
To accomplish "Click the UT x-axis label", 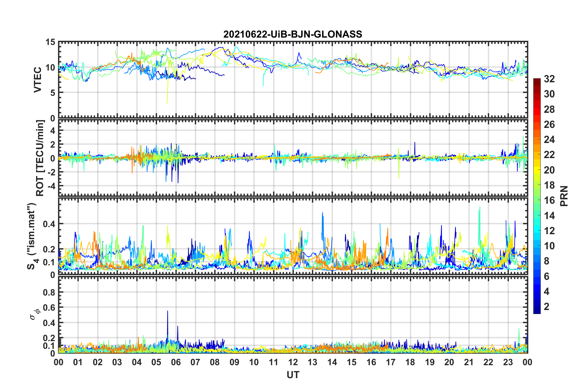I will [293, 375].
